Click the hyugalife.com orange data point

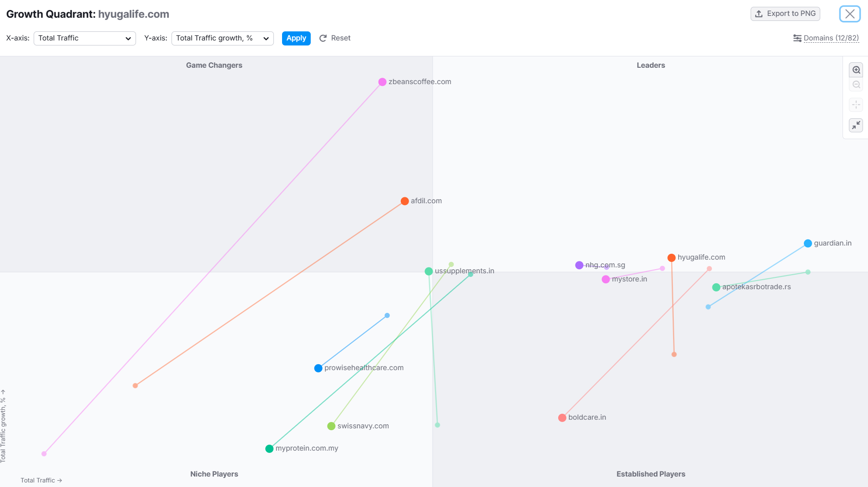click(671, 258)
